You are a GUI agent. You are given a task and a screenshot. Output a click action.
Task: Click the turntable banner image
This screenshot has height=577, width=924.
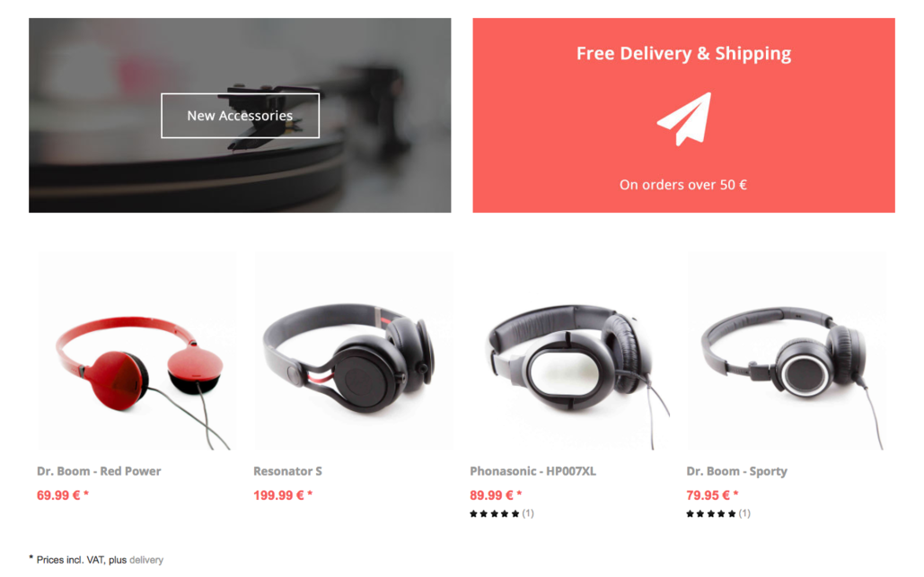[240, 116]
